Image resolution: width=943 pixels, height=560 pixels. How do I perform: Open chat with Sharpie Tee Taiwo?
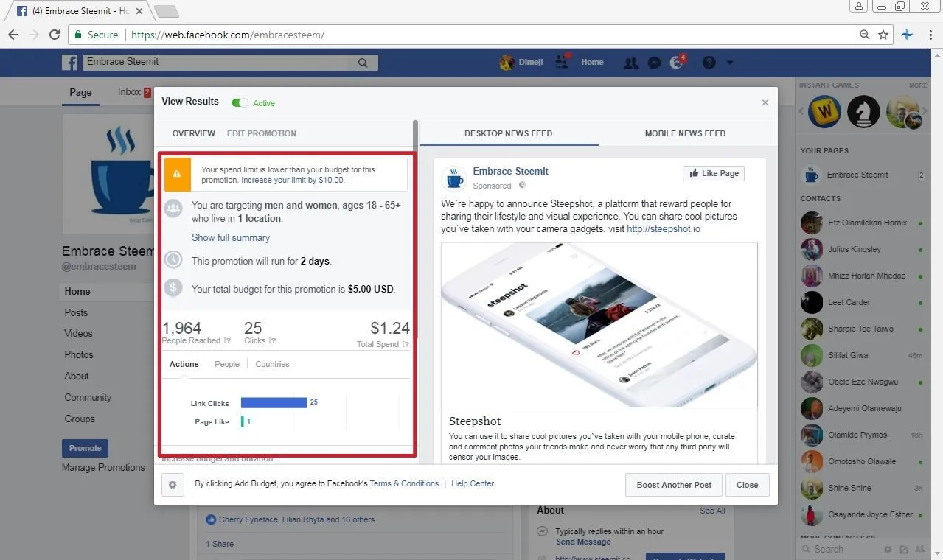863,329
